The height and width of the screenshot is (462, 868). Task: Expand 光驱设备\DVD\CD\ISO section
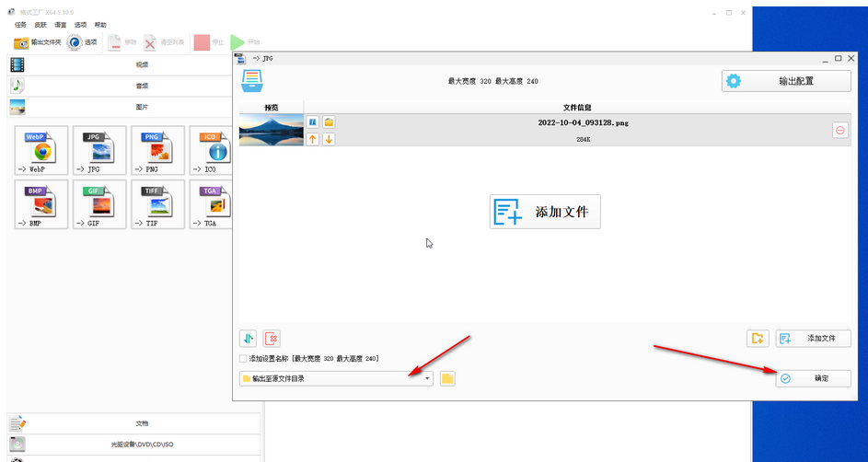(133, 445)
